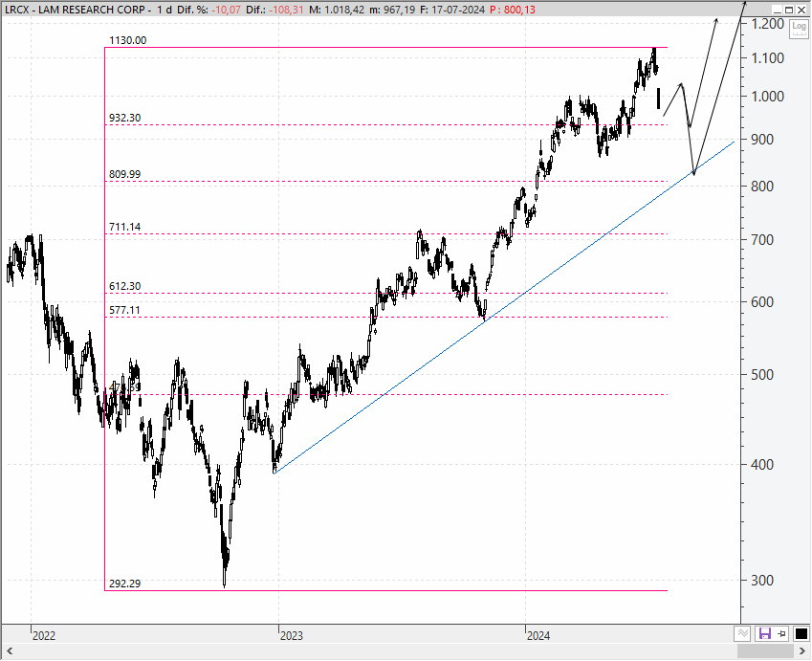Screen dimensions: 812x661
Task: Click the 2022 year label
Action: tap(44, 635)
